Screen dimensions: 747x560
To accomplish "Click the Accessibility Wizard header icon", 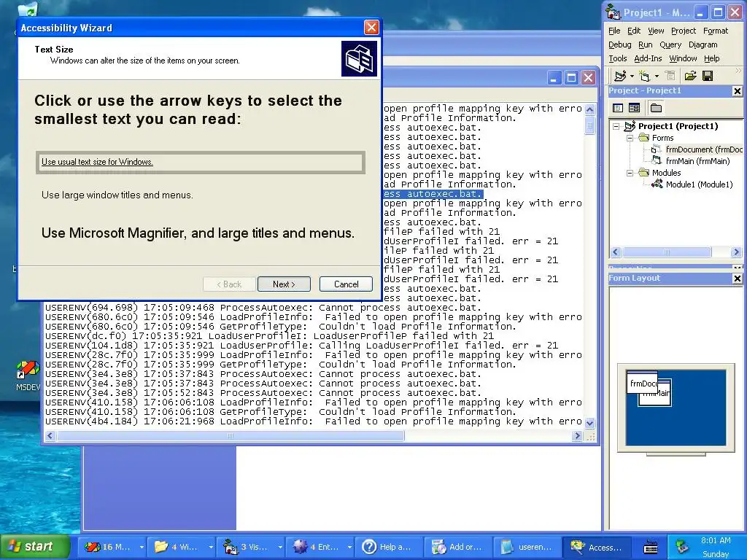I will [x=359, y=58].
